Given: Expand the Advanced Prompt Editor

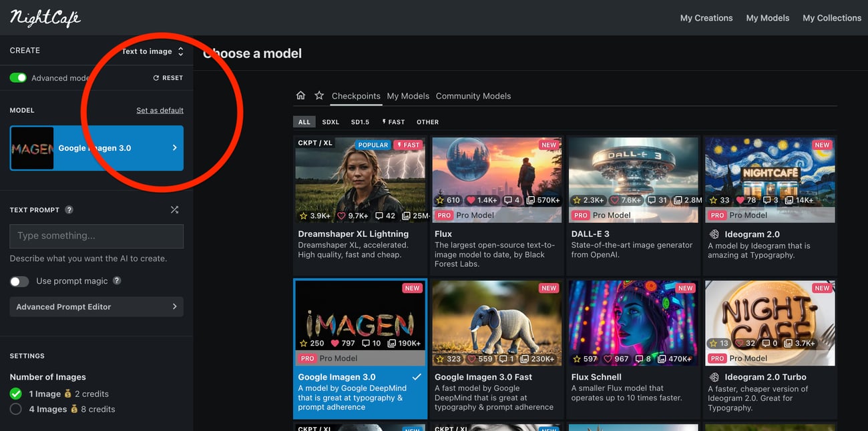Looking at the screenshot, I should click(97, 307).
